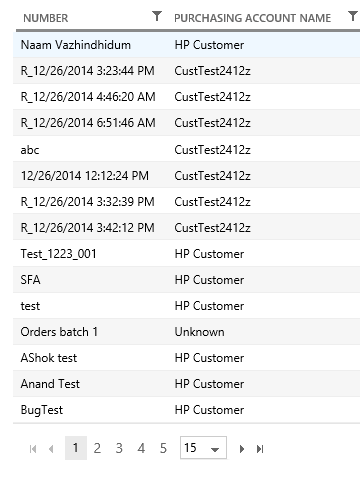The height and width of the screenshot is (487, 363).
Task: Go to page 5
Action: (163, 448)
